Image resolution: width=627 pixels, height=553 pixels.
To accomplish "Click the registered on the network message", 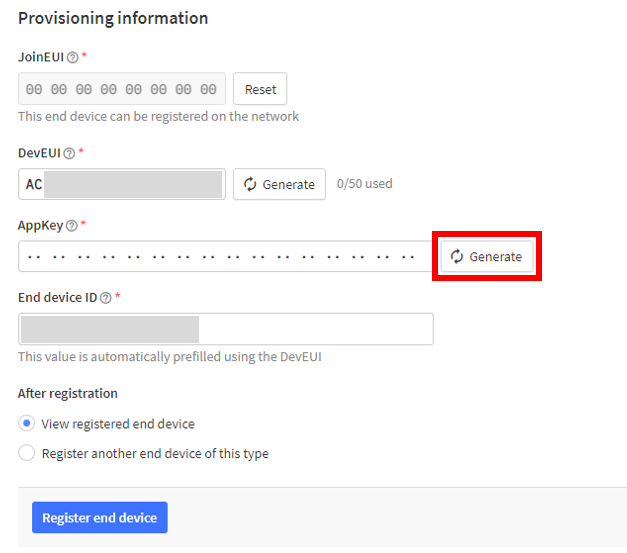I will (x=158, y=116).
